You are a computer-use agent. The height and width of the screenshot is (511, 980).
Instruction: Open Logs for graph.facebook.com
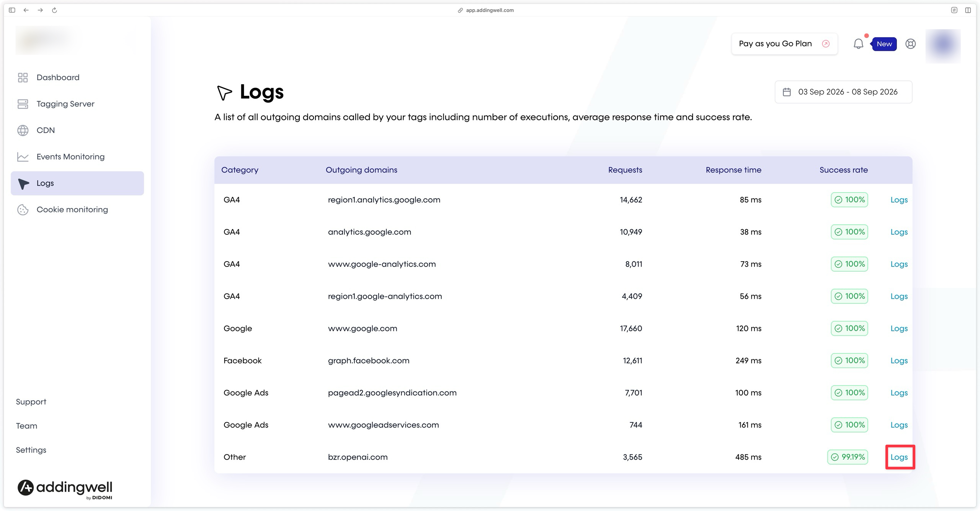point(899,361)
